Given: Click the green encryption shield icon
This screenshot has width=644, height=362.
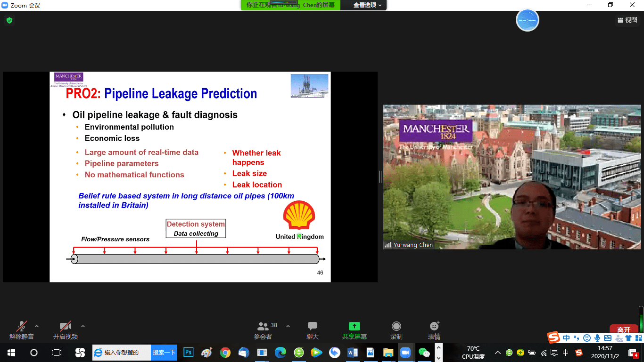Looking at the screenshot, I should (9, 20).
